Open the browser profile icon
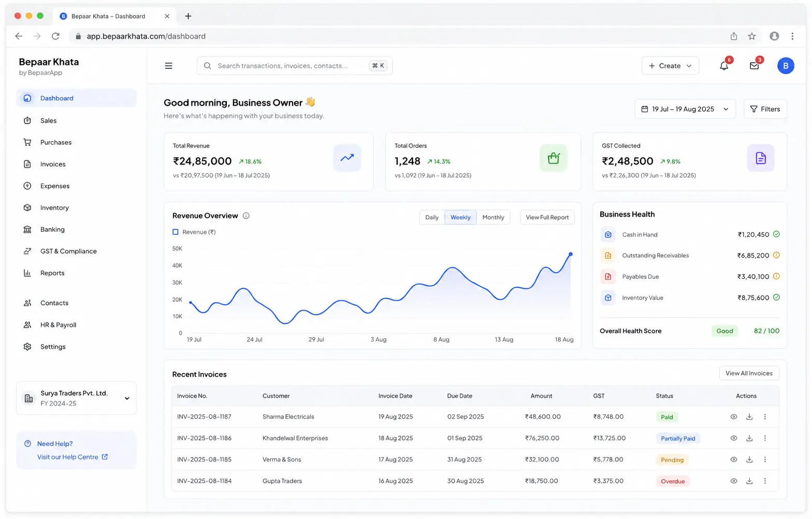This screenshot has height=519, width=812. [x=774, y=36]
